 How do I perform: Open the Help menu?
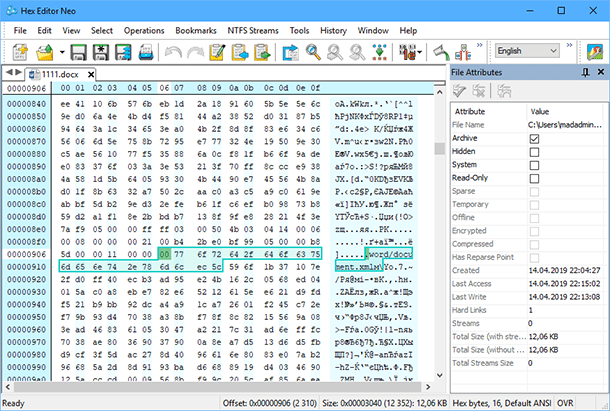point(408,30)
